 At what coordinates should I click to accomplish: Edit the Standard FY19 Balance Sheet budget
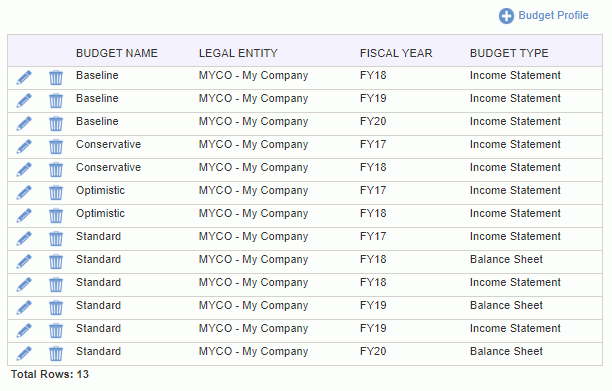click(24, 308)
